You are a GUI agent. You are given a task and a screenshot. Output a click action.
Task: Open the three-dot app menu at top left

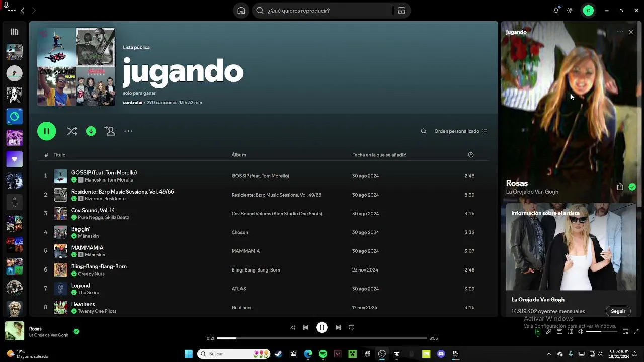coord(12,11)
